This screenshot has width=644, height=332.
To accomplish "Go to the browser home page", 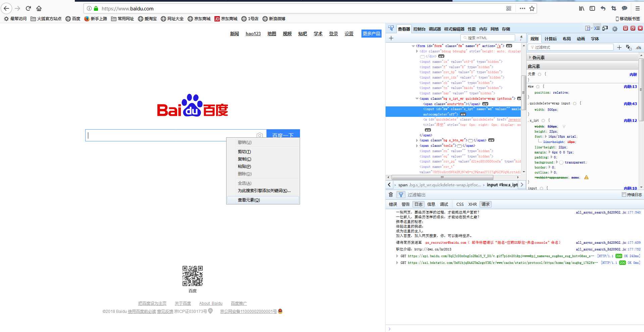I will (x=39, y=8).
